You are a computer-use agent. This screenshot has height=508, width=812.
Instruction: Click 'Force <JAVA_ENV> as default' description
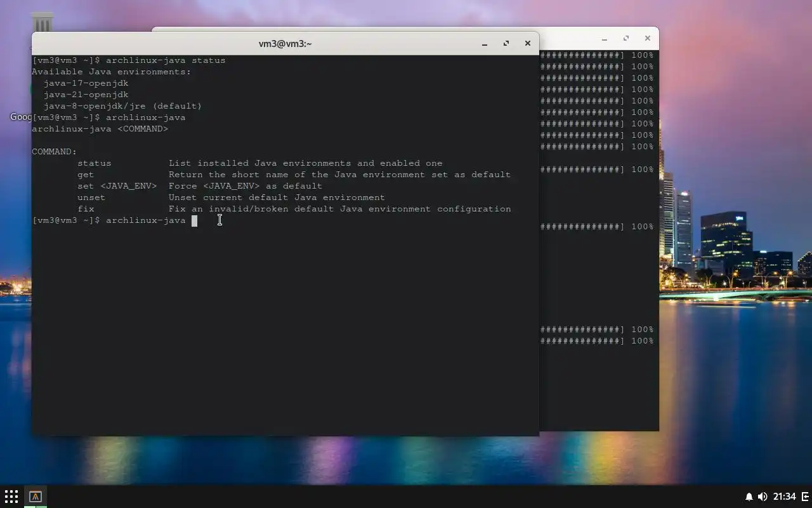(x=246, y=186)
